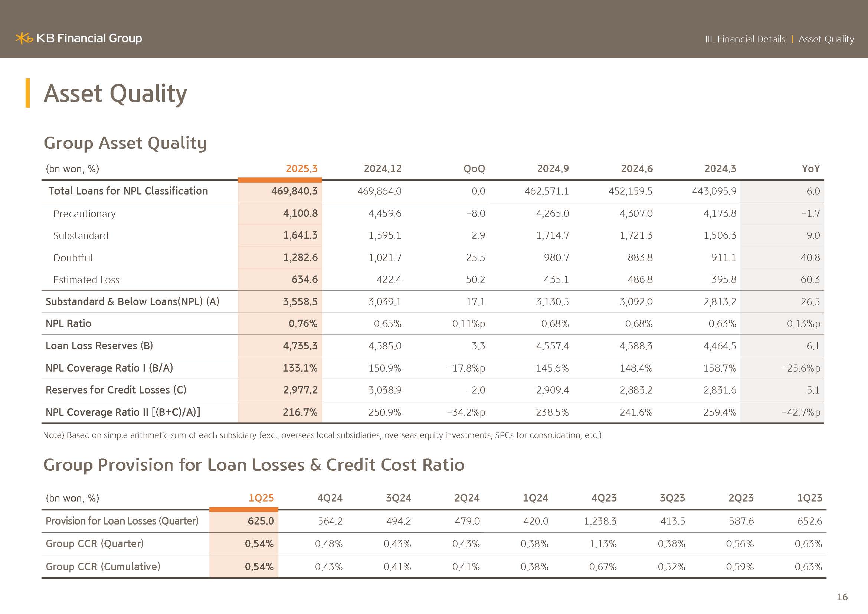
Task: Click the Group Provision for Loan Losses heading
Action: click(x=254, y=465)
